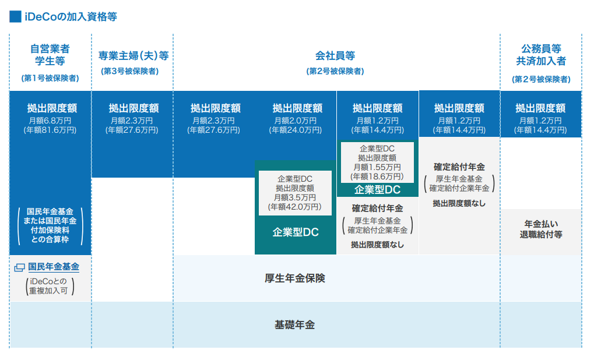601x364 pixels.
Task: Select the 専業主婦(夫)等 column header
Action: [132, 56]
